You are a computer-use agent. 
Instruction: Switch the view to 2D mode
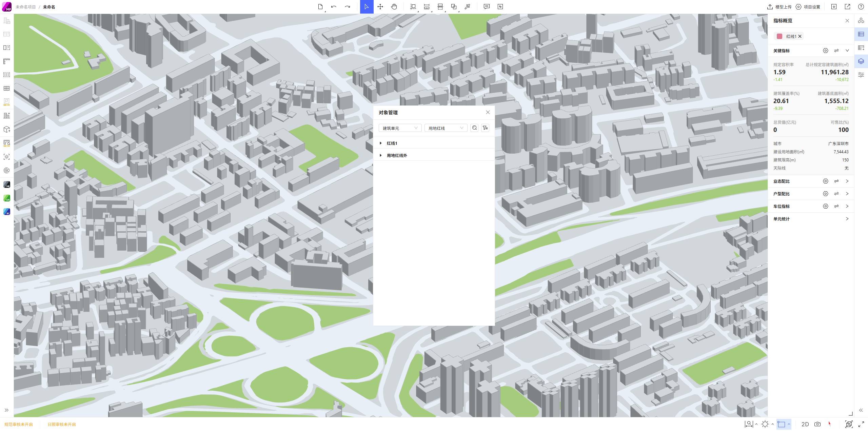pos(805,424)
